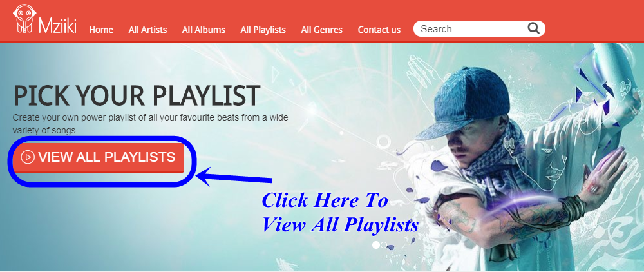Viewport: 644px width, 272px height.
Task: Click the blue 'Click Here To' annotation text
Action: [325, 200]
